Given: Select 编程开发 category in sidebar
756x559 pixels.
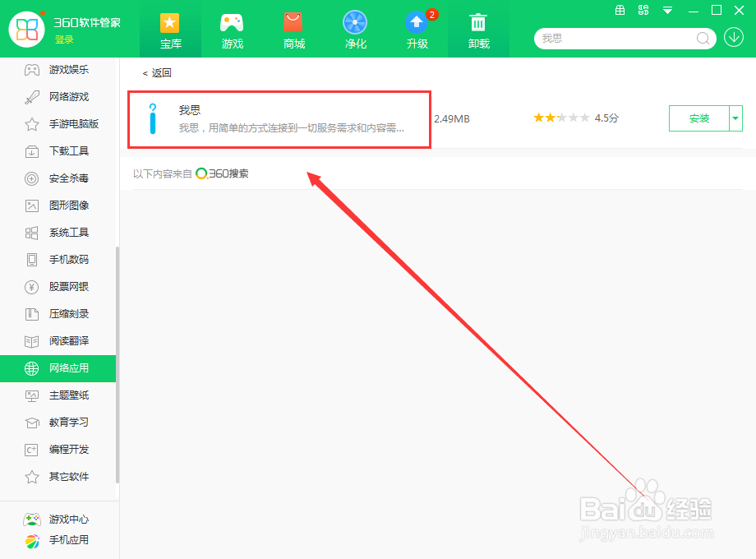Looking at the screenshot, I should coord(58,450).
